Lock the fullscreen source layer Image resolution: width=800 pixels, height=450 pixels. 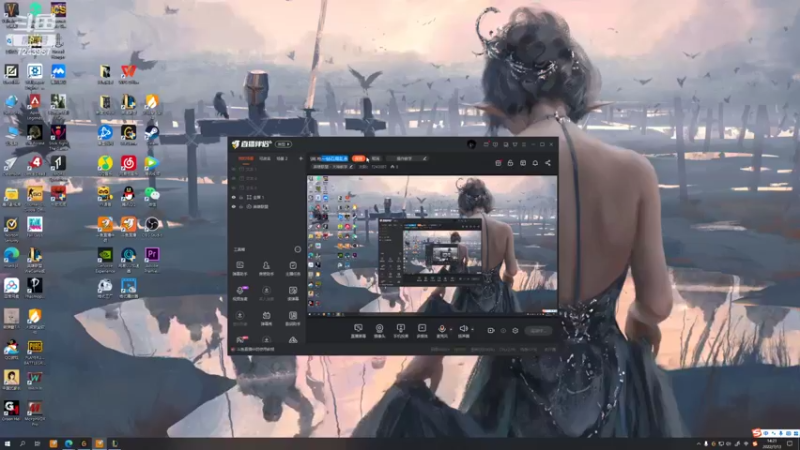coord(241,197)
